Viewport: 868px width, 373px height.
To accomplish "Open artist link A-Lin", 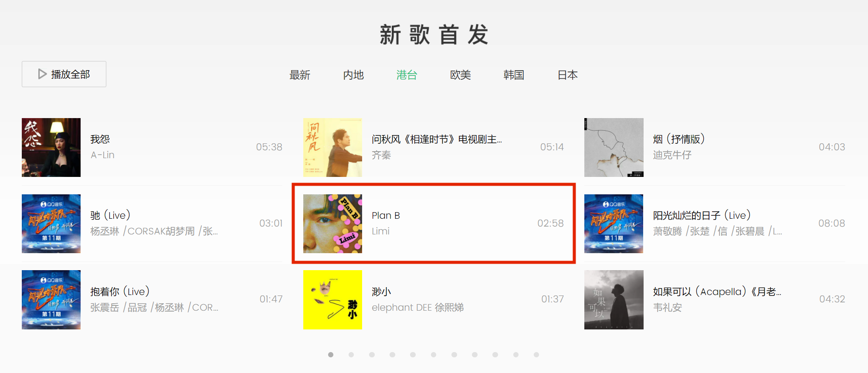I will click(x=102, y=155).
